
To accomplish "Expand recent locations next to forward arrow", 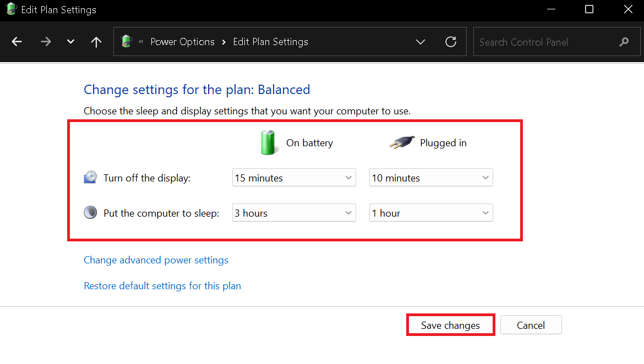I will [x=70, y=41].
